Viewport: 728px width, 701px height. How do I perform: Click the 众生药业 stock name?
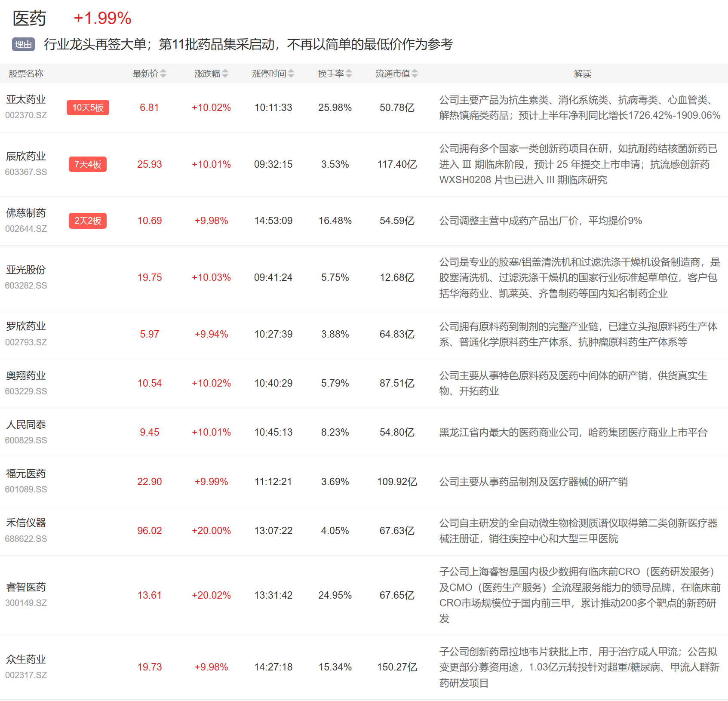26,660
